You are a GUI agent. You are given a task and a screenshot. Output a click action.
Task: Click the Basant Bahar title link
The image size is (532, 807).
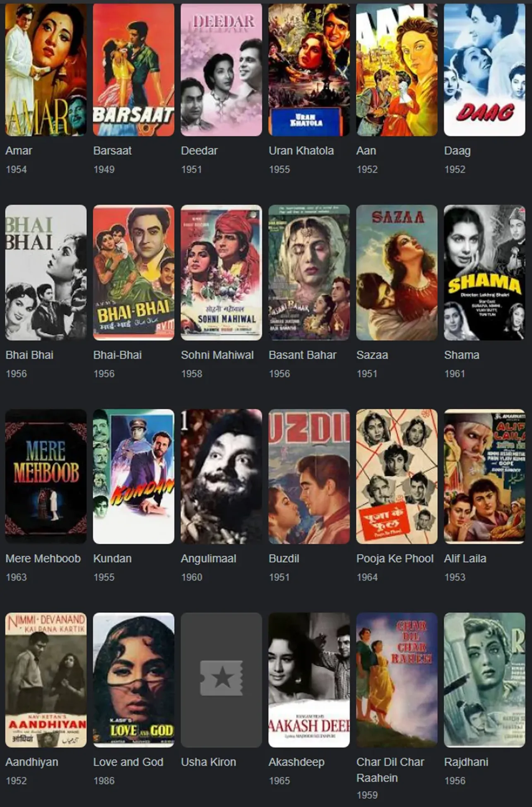pos(303,355)
